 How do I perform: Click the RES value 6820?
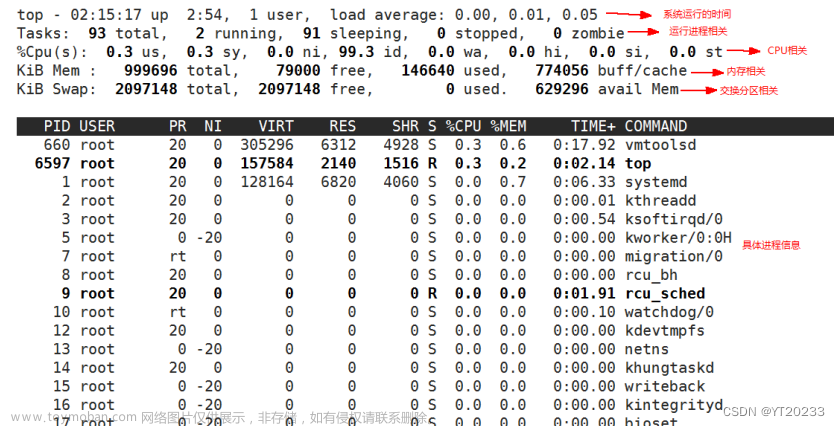(339, 182)
